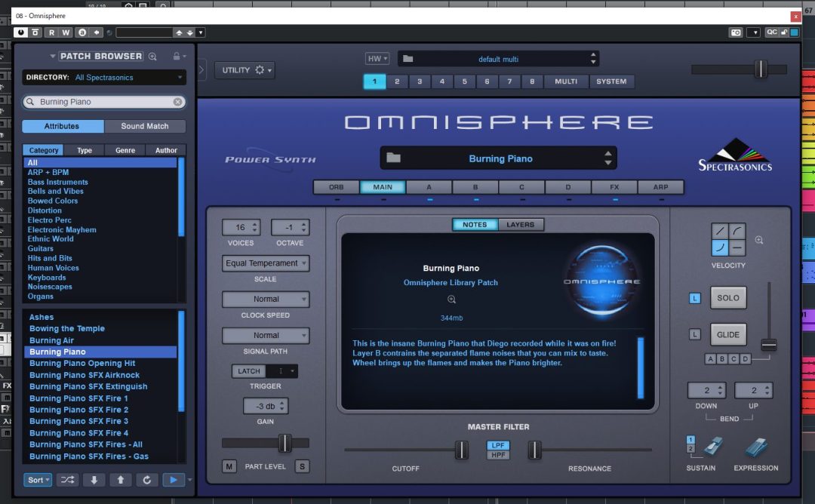Toggle the Glide L legato button

(x=695, y=334)
